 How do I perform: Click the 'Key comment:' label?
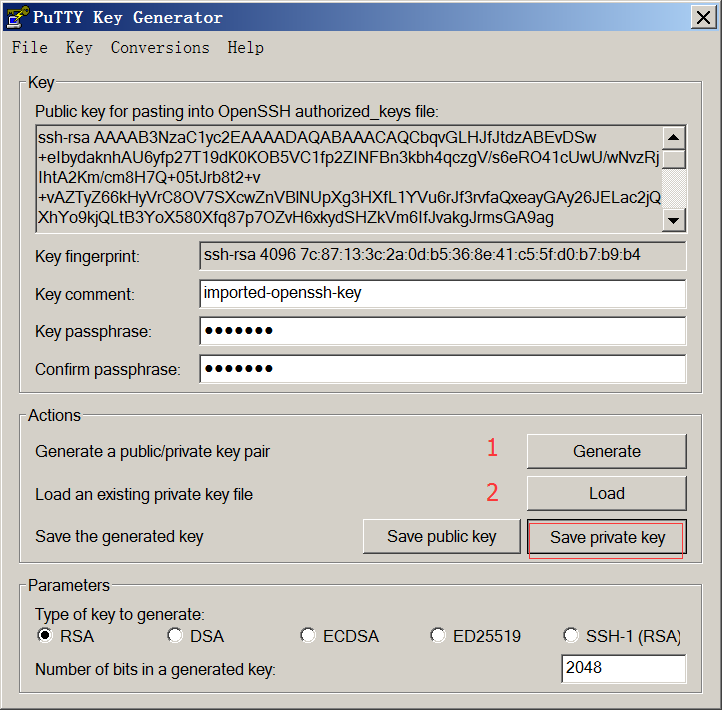click(85, 294)
